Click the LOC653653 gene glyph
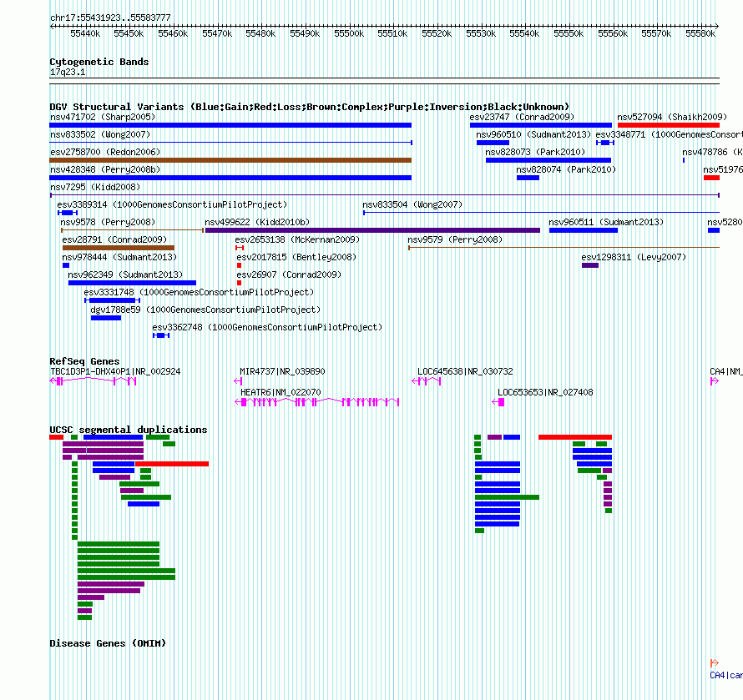 point(498,402)
